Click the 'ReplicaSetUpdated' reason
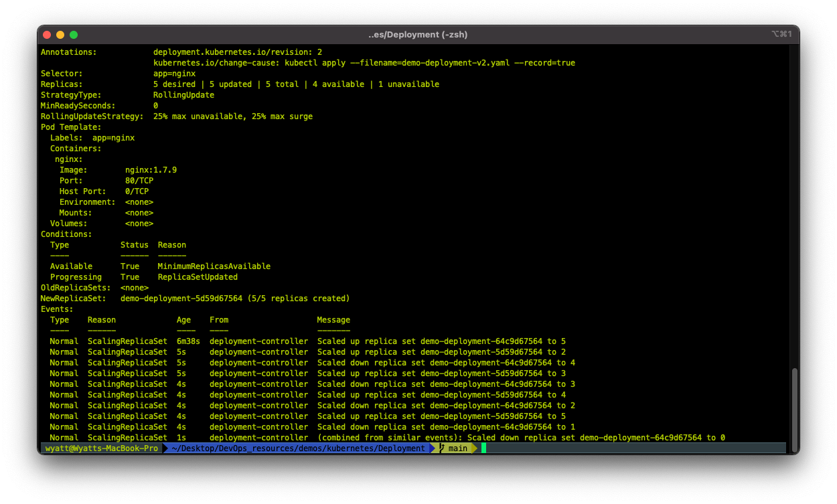 point(198,277)
